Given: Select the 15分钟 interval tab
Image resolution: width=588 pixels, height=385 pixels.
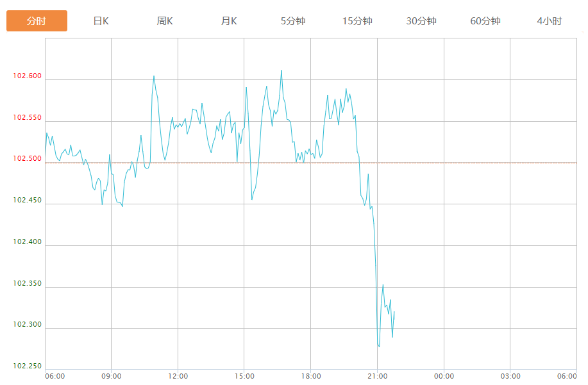Looking at the screenshot, I should pos(357,21).
